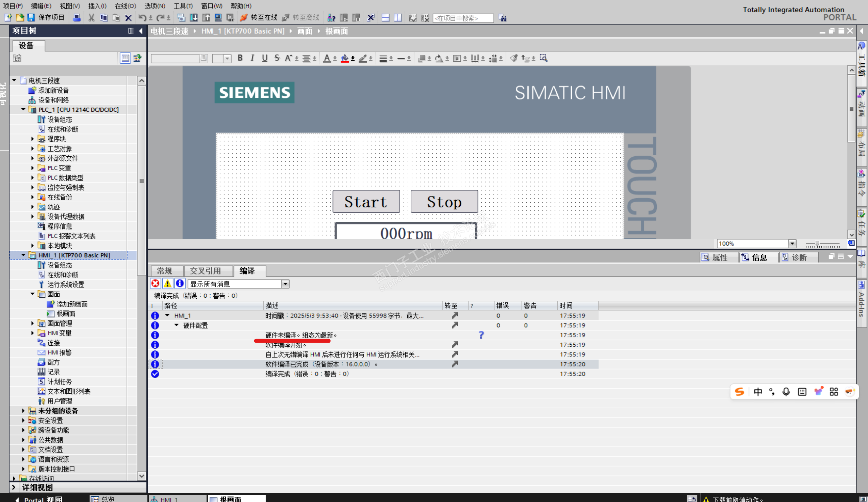Click the project search input field
This screenshot has width=868, height=502.
click(x=463, y=18)
